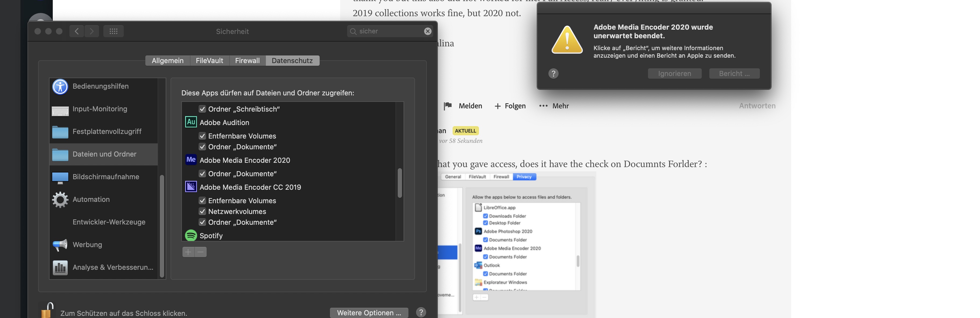Click the Festplattenvollzugriff folder icon
The height and width of the screenshot is (318, 980).
(x=60, y=132)
